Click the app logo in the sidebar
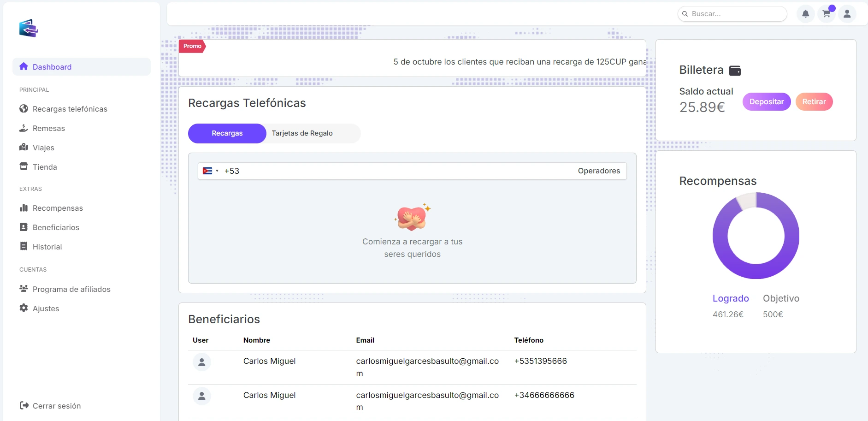This screenshot has height=421, width=868. click(x=29, y=28)
